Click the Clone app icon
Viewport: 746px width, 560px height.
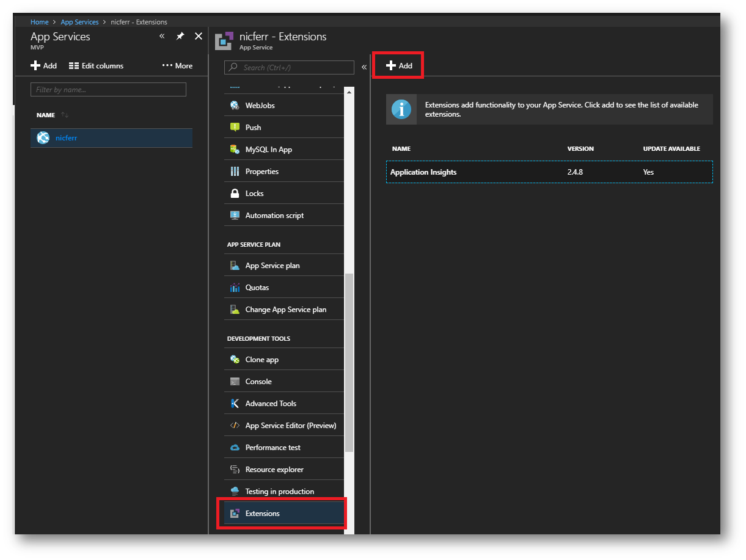[235, 360]
